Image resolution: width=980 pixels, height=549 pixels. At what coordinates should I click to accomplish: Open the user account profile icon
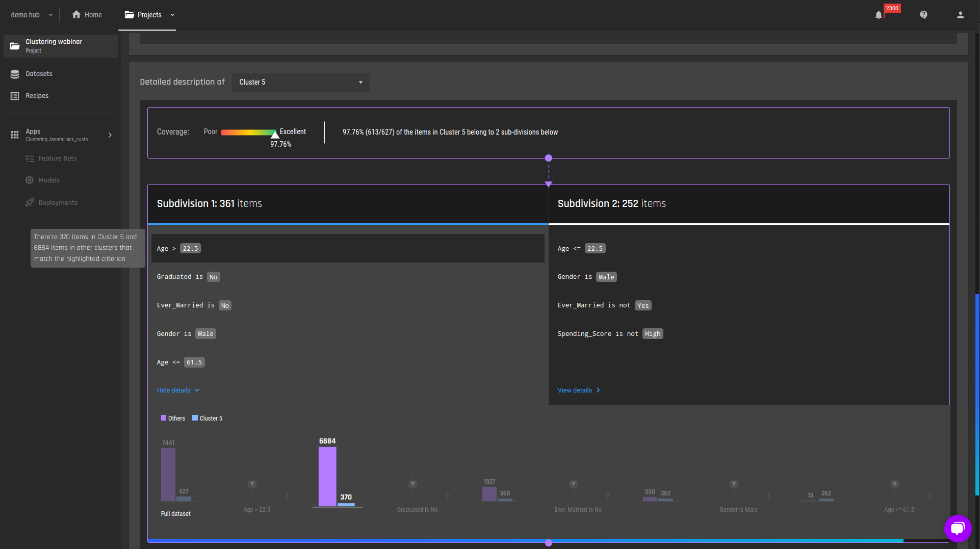click(960, 15)
